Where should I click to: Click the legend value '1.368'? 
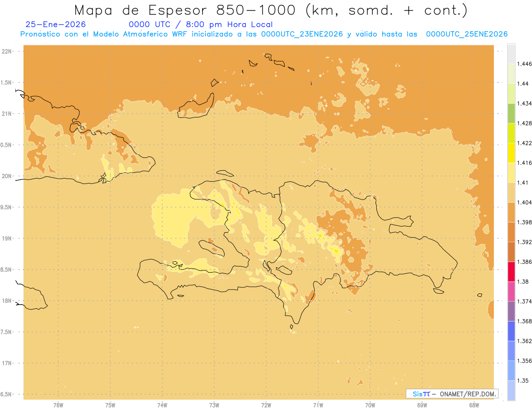click(x=524, y=321)
